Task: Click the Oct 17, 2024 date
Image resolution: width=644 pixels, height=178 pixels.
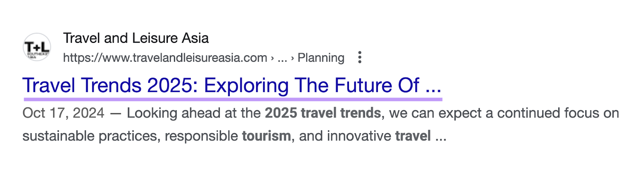Action: (x=63, y=113)
